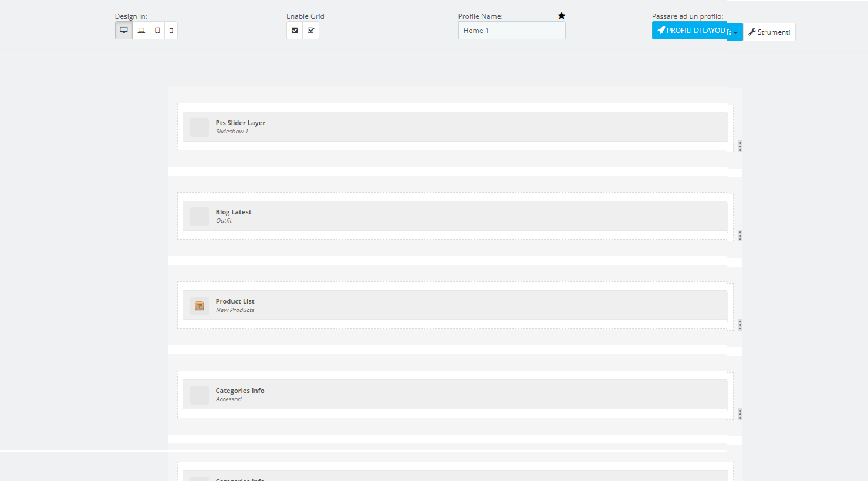Open row options for Product List
Image resolution: width=868 pixels, height=481 pixels.
click(740, 325)
